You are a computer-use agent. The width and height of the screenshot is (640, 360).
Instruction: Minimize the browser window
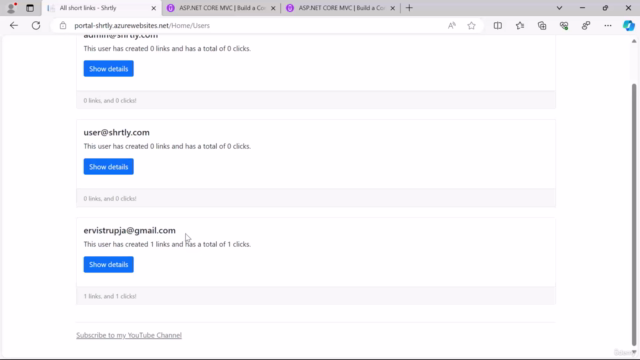582,8
